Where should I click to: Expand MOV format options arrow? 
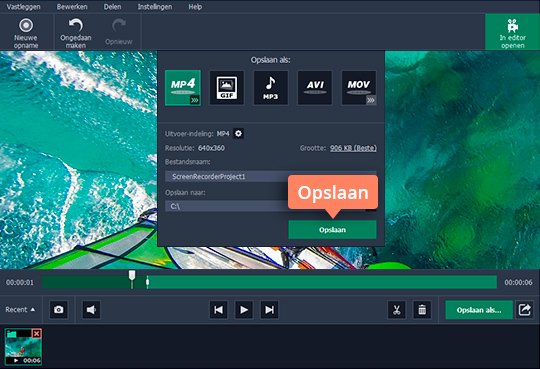371,100
